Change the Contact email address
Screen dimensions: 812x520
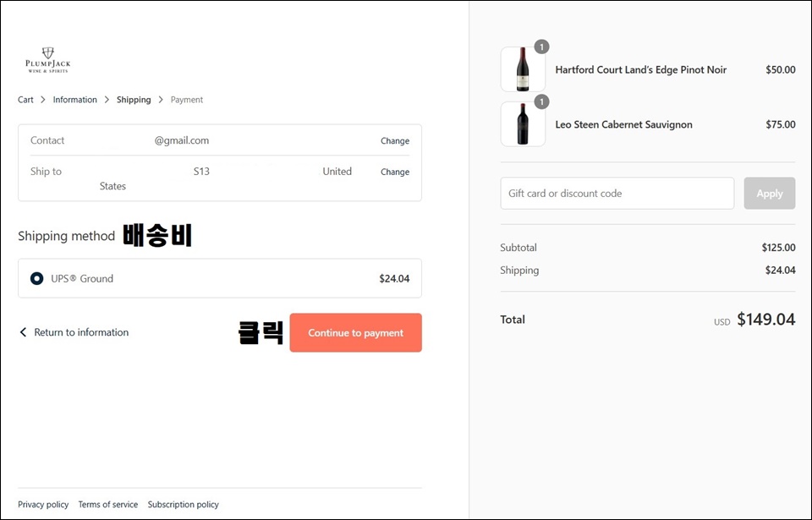[x=395, y=141]
